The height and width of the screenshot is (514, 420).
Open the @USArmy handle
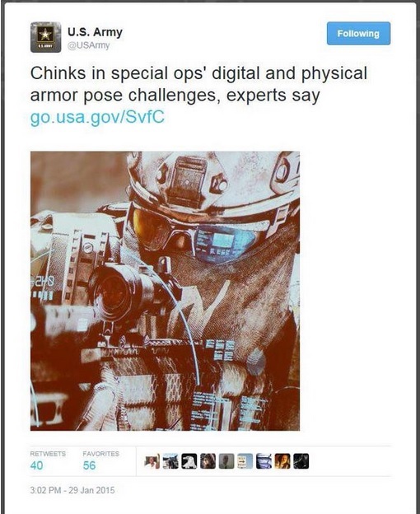[88, 45]
